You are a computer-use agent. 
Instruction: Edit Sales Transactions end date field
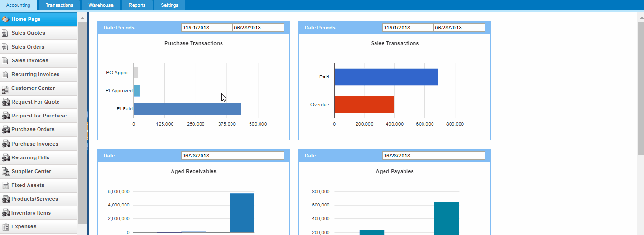point(459,28)
